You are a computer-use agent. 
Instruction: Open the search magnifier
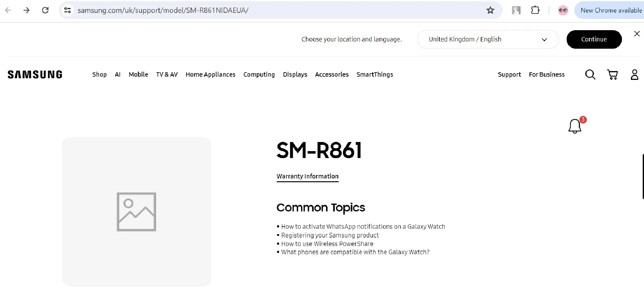pyautogui.click(x=591, y=74)
